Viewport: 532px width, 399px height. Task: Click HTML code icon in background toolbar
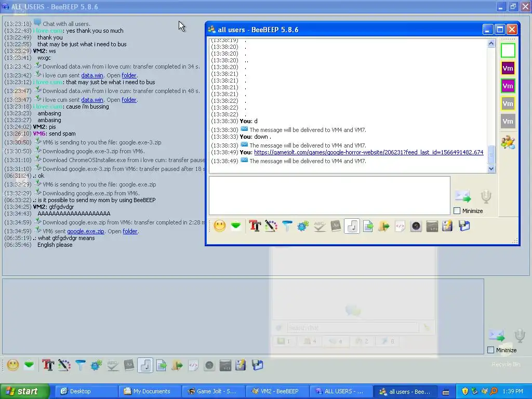[193, 365]
